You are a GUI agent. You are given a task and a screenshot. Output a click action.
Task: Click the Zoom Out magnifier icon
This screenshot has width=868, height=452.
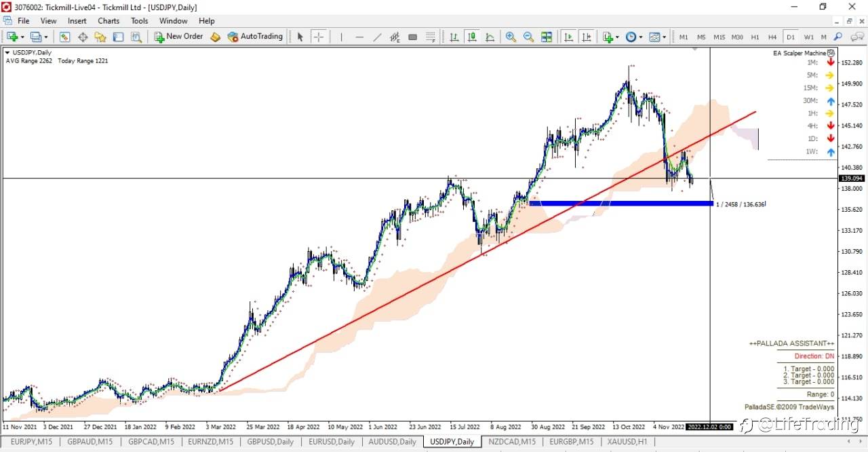tap(528, 37)
